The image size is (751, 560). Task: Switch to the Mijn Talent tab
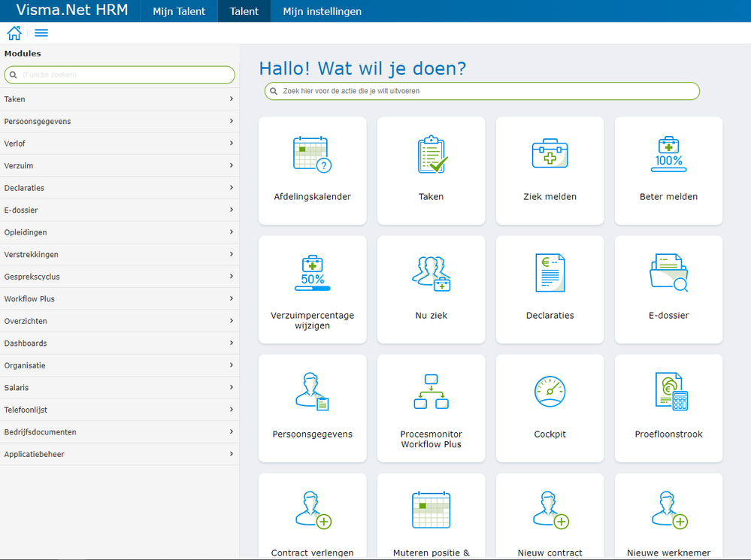(x=179, y=11)
